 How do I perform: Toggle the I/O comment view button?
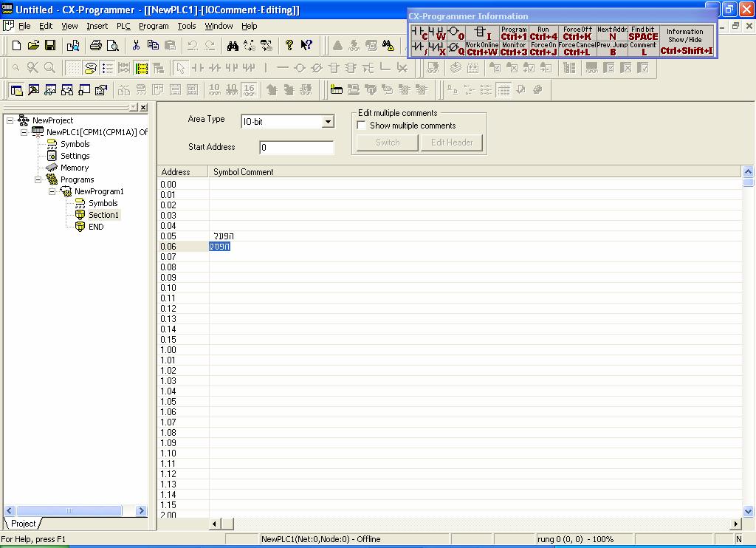click(x=141, y=68)
